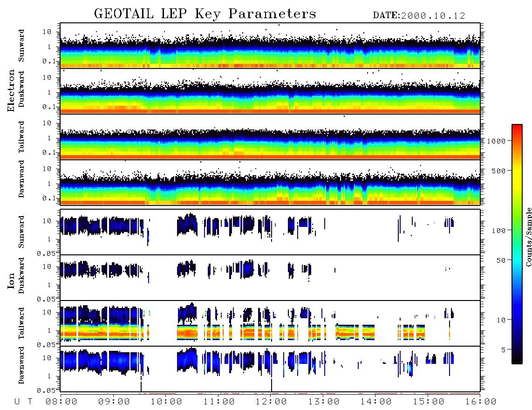Click the '10:00' time tick label

[167, 402]
